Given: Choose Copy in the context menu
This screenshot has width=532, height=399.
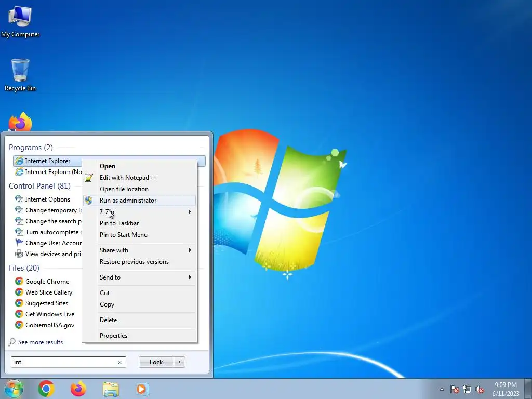Looking at the screenshot, I should point(139,304).
